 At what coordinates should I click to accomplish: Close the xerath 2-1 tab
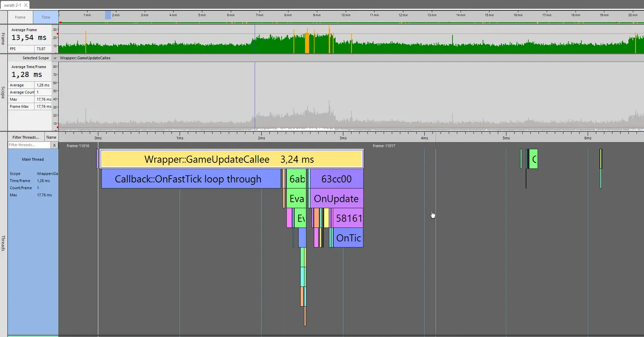(25, 5)
